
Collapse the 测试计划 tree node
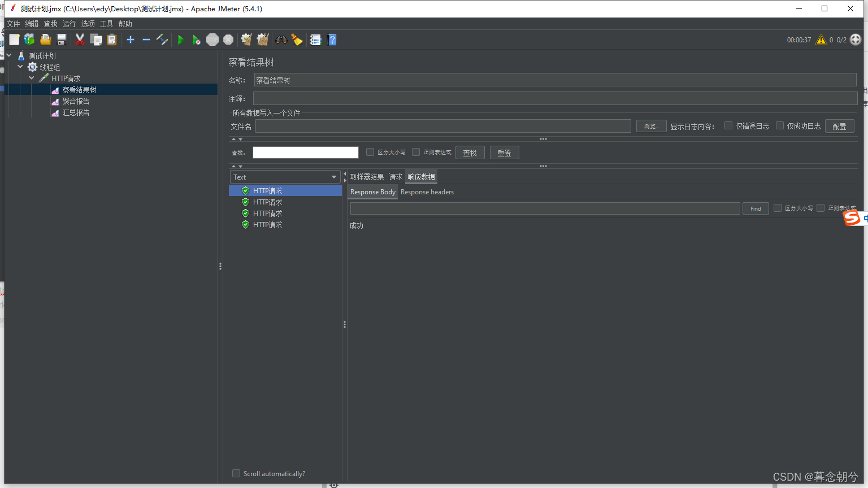9,55
